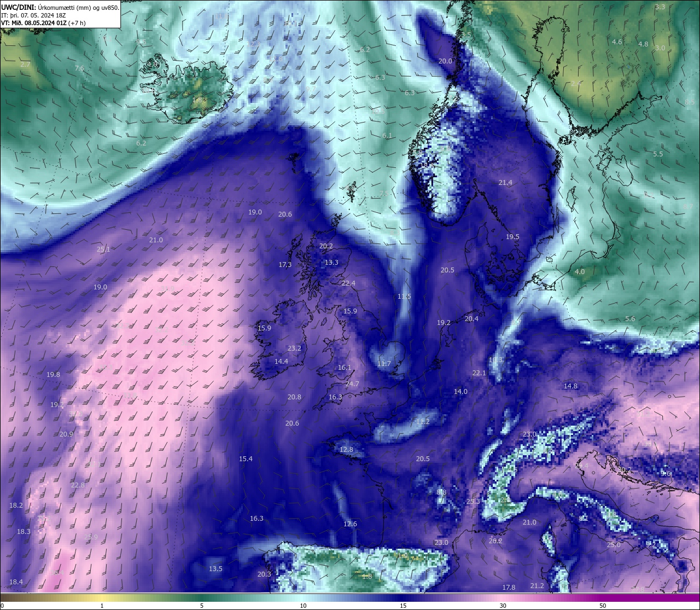
Task: Click the 14.8 value label
Action: pyautogui.click(x=570, y=386)
